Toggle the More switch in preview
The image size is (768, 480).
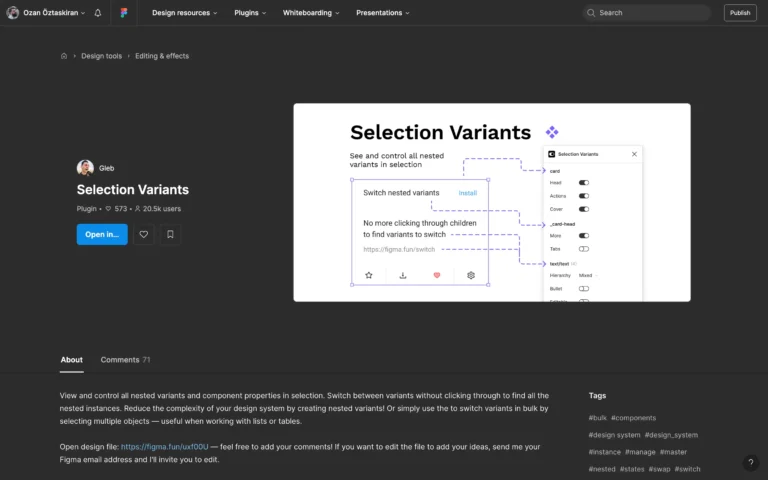tap(584, 236)
